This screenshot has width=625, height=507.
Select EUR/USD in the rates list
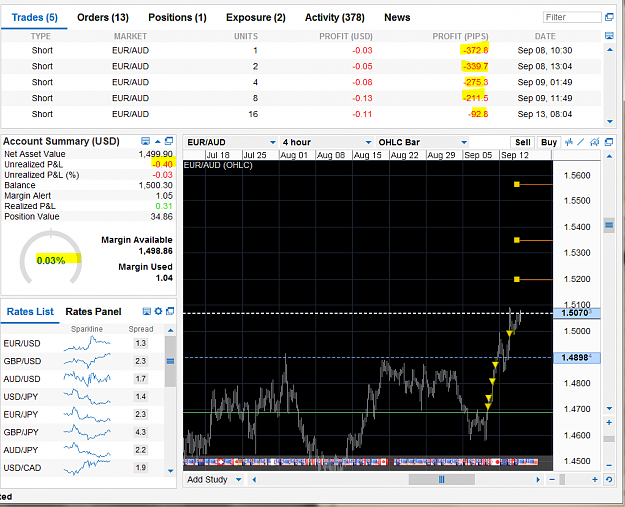pos(83,343)
